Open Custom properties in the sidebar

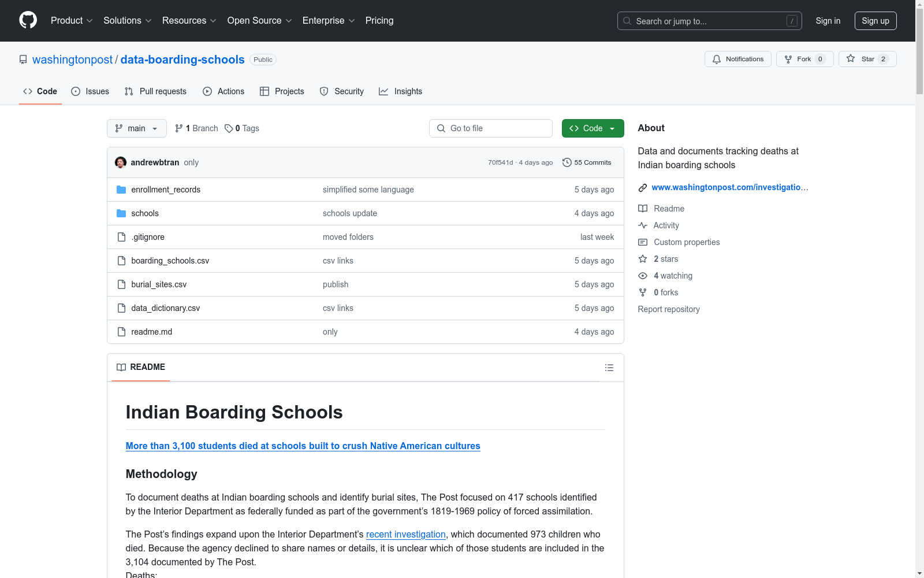[x=679, y=242]
